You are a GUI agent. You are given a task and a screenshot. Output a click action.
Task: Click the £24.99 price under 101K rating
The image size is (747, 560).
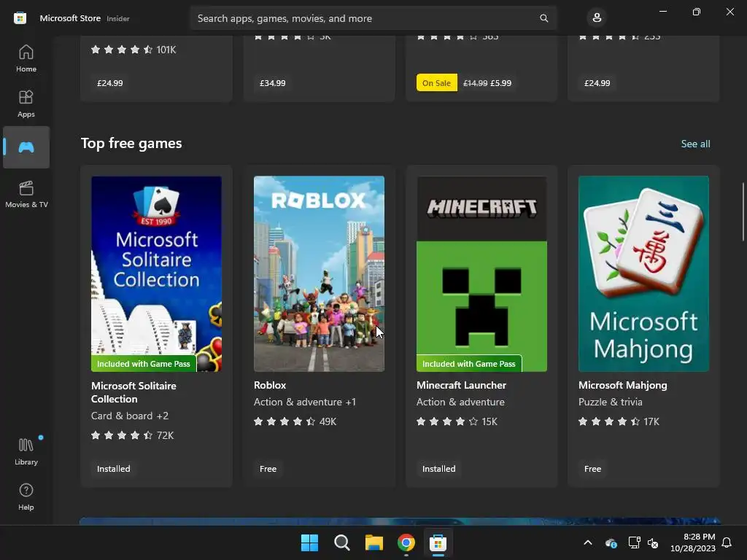coord(110,83)
